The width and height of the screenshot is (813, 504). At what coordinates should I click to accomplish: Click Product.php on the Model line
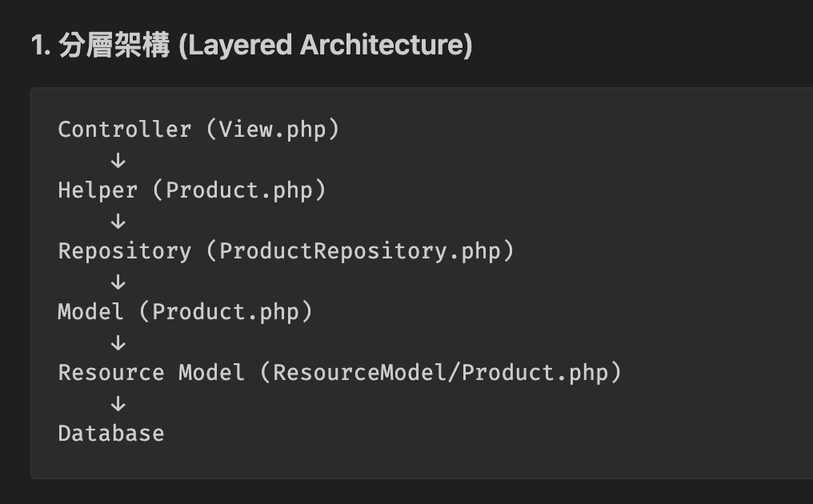click(225, 312)
